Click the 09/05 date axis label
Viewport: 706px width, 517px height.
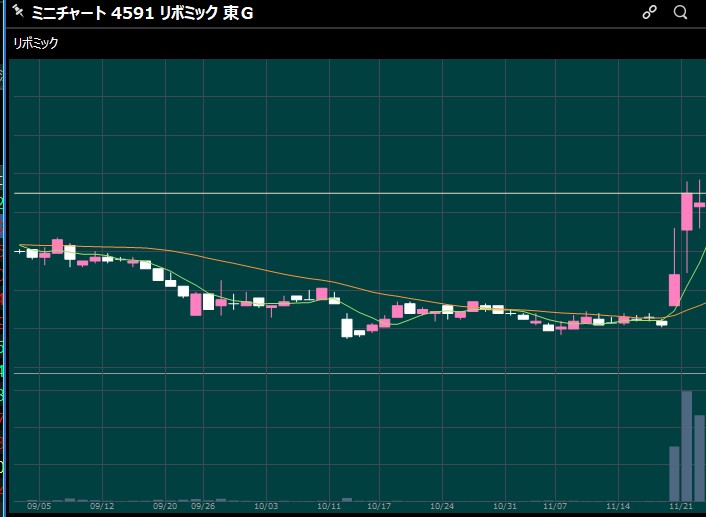coord(39,506)
